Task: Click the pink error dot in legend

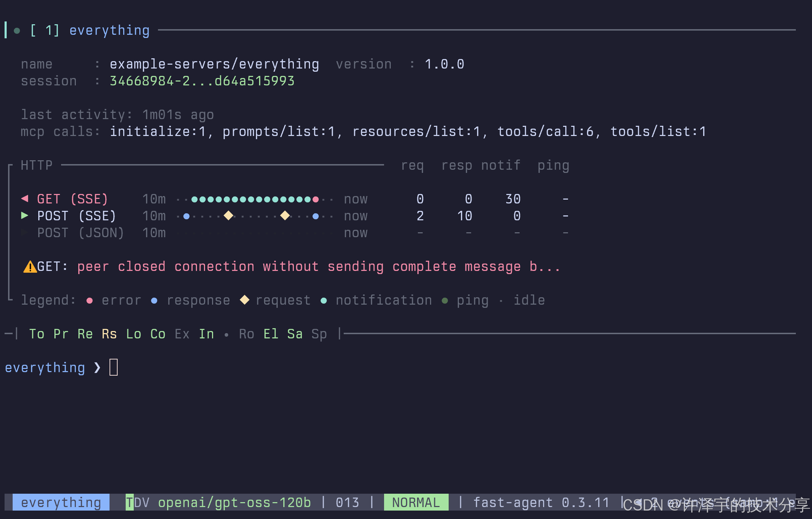Action: (90, 300)
